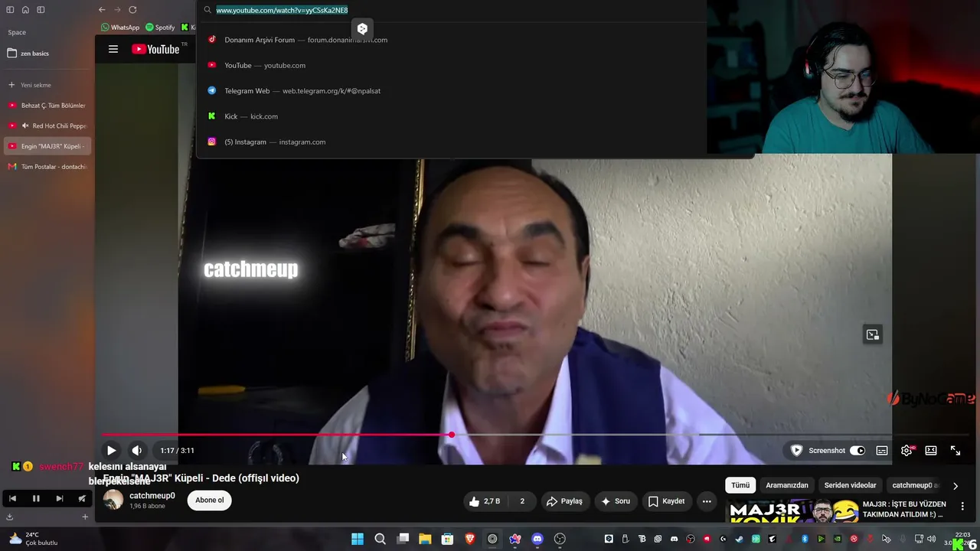The height and width of the screenshot is (551, 980).
Task: Toggle mute in the sidebar media player
Action: coord(82,498)
